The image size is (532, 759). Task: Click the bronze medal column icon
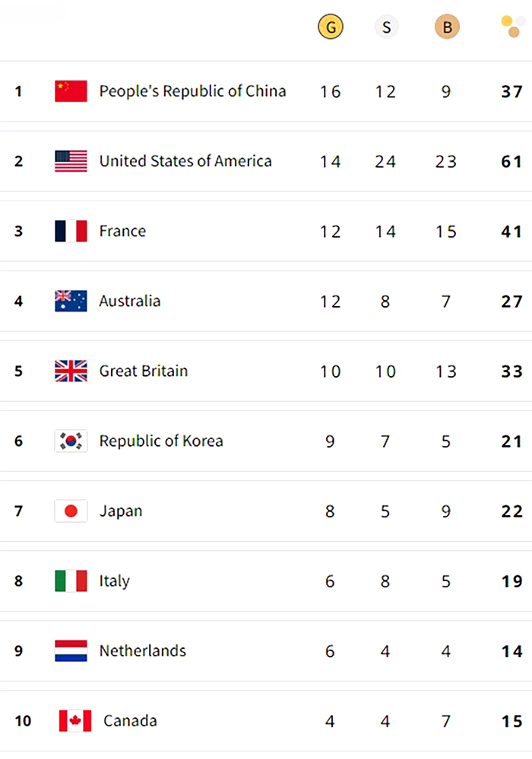(x=447, y=28)
